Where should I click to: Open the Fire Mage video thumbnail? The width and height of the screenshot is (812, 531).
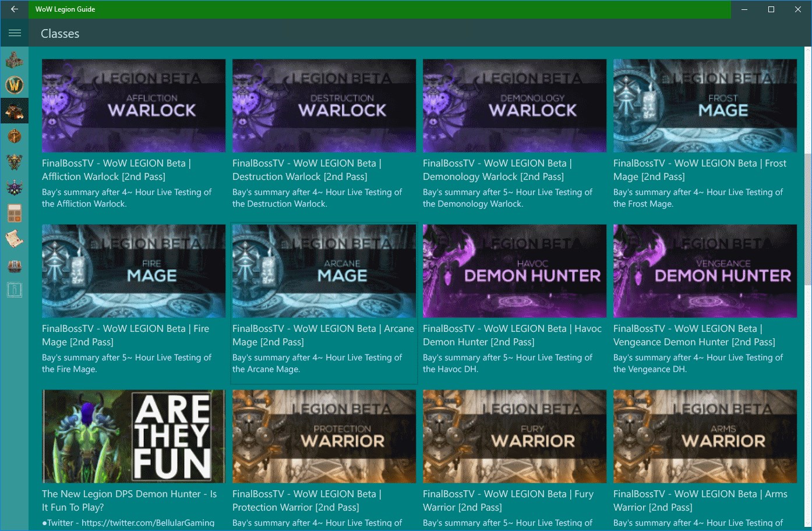(x=133, y=271)
